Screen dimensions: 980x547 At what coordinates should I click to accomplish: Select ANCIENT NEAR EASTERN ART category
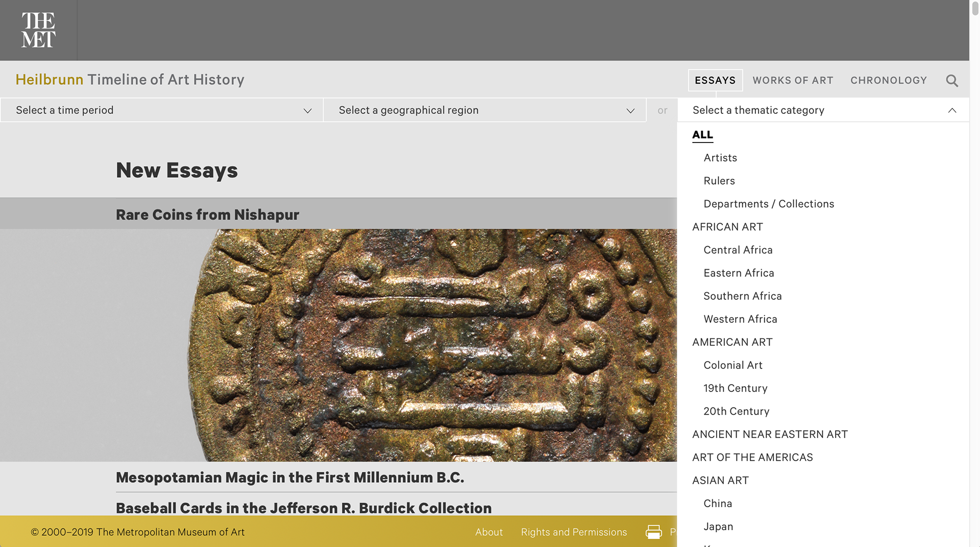tap(770, 434)
